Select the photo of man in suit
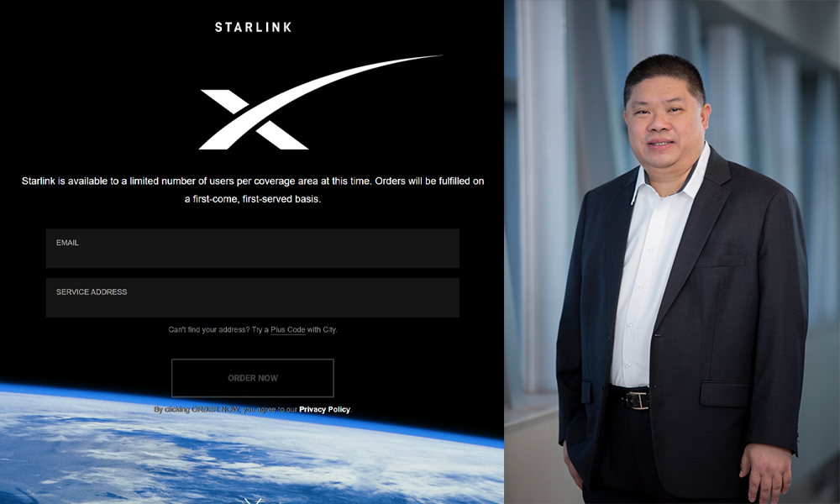Image resolution: width=840 pixels, height=504 pixels. tap(672, 252)
